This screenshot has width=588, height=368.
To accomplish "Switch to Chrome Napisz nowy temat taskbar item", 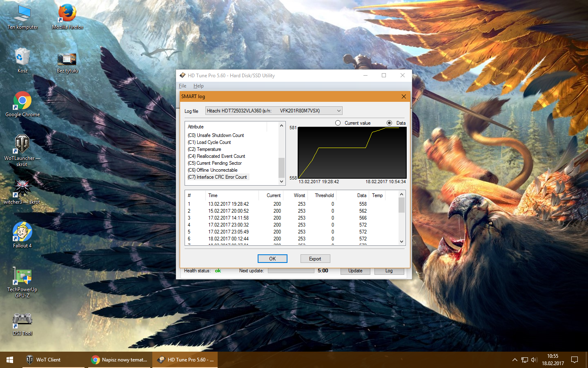I will (119, 360).
